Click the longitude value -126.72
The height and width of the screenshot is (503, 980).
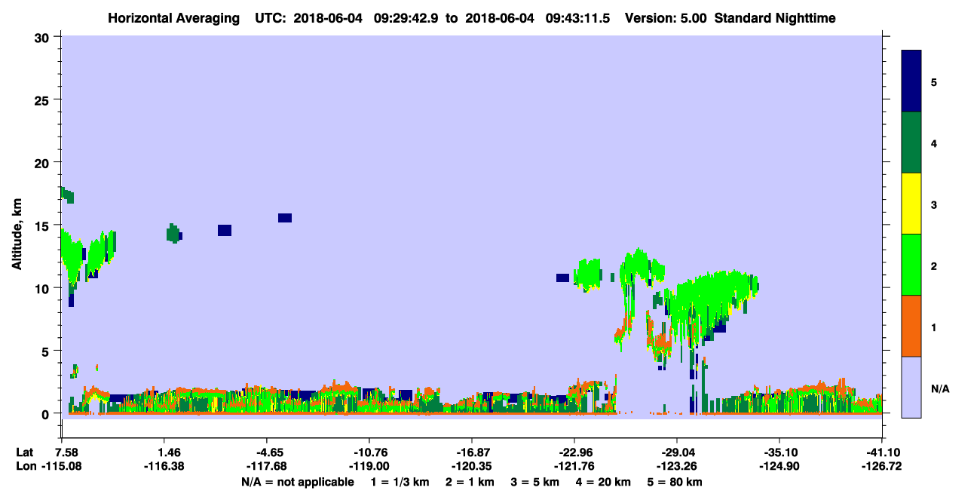click(x=882, y=467)
